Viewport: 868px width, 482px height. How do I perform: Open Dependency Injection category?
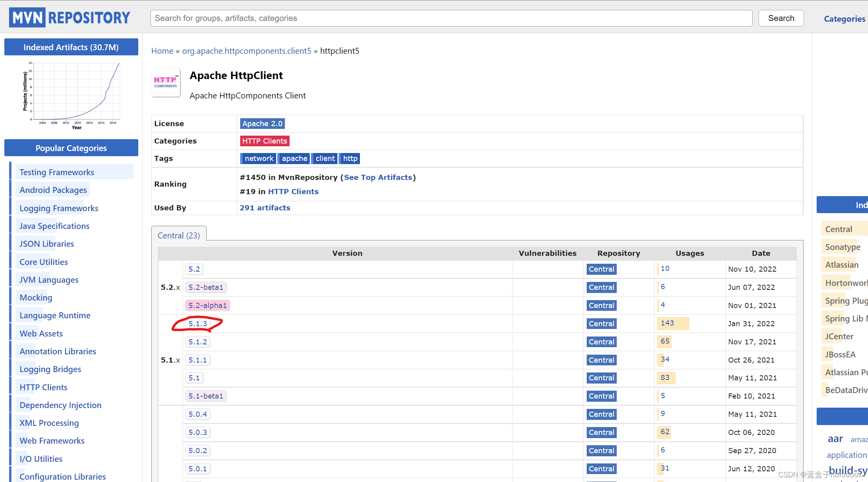tap(60, 405)
